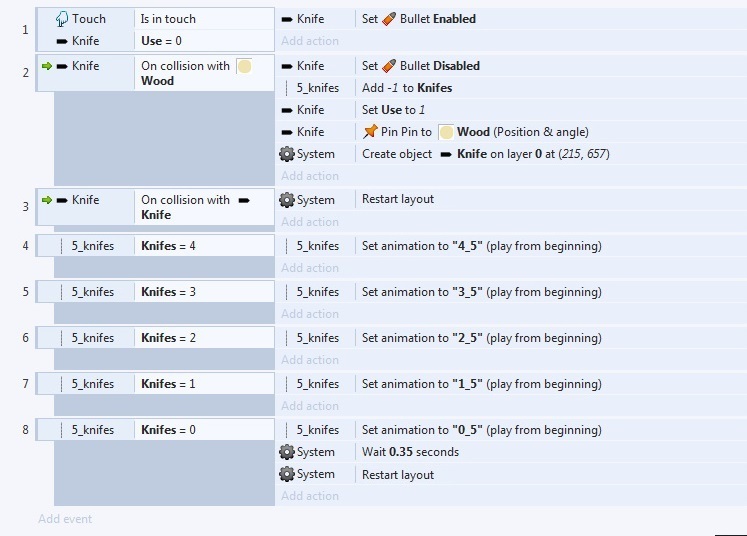
Task: Click the Knife icon in the Set Use action
Action: pos(287,110)
